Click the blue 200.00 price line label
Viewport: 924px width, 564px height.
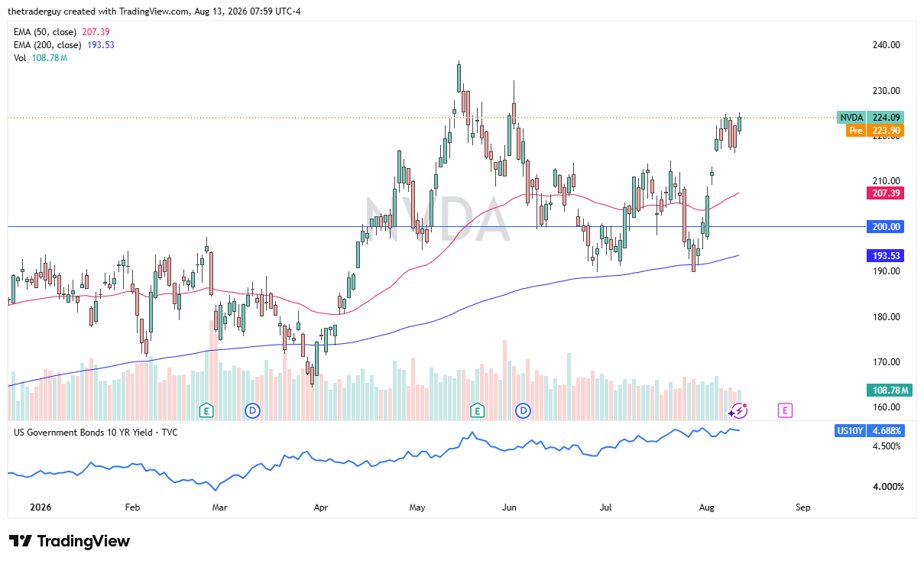(x=886, y=226)
